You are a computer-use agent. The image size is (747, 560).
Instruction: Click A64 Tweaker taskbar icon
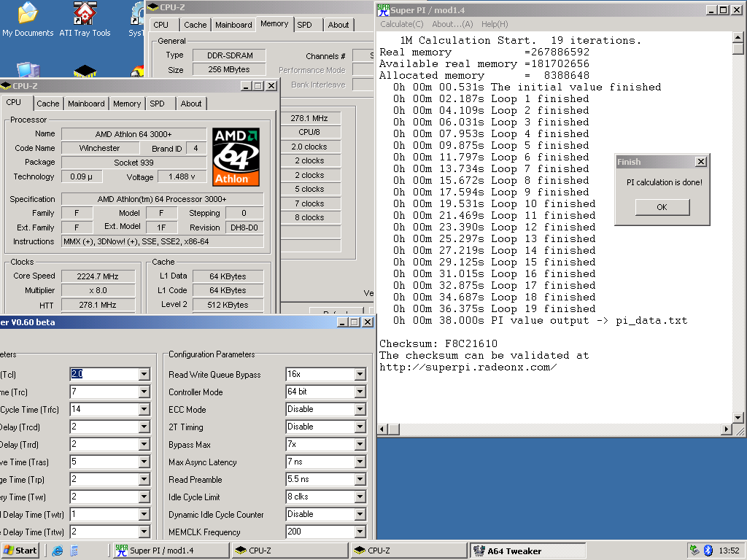479,551
